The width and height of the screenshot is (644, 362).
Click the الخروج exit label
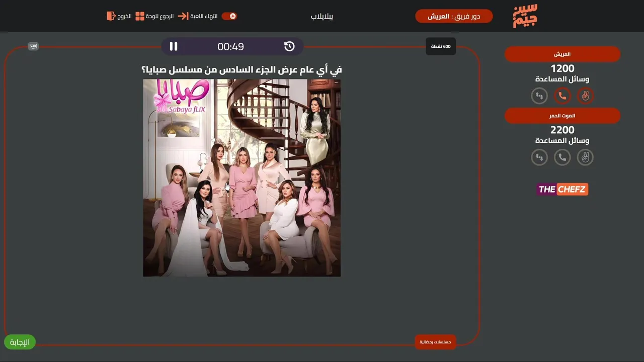[x=125, y=16]
